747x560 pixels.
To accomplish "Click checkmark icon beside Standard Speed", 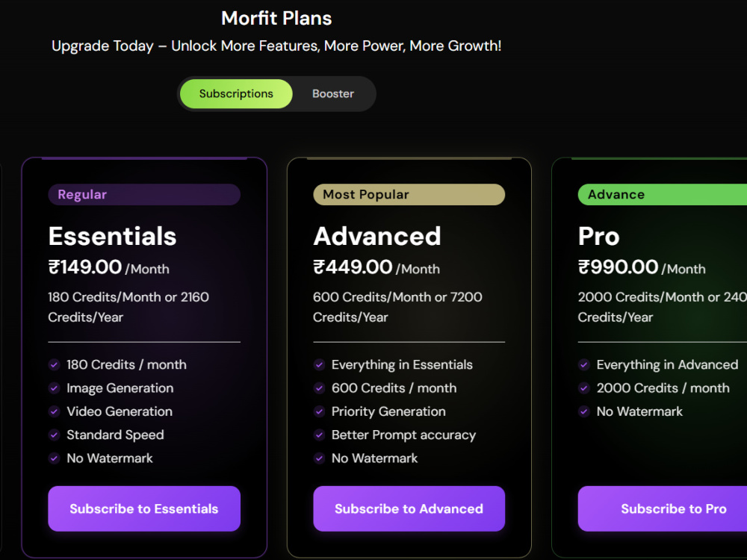I will tap(55, 435).
